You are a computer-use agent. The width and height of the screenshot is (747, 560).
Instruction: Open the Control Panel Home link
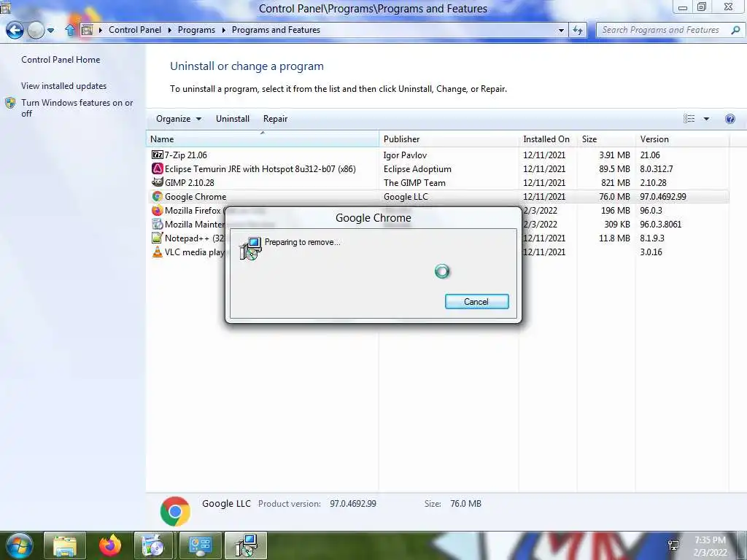(61, 60)
